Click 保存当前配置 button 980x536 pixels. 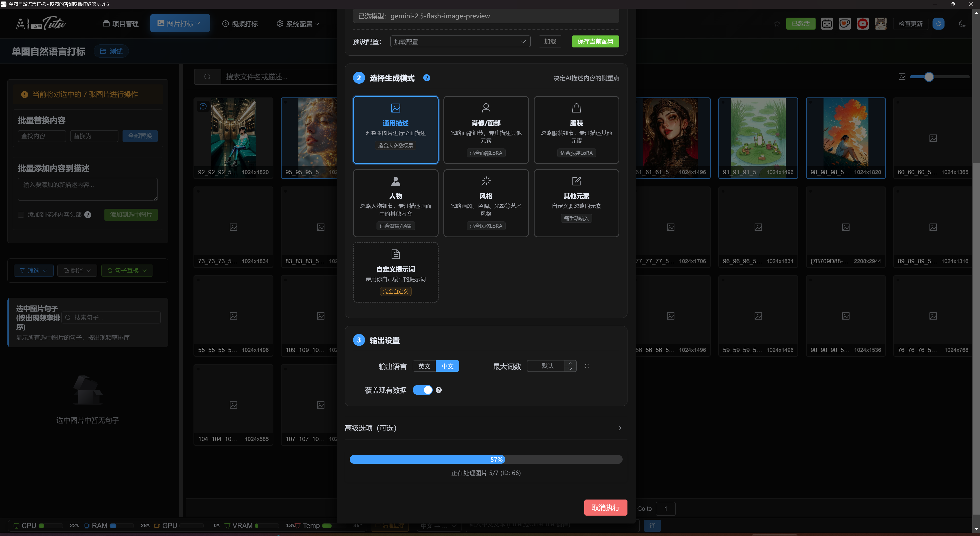(595, 41)
